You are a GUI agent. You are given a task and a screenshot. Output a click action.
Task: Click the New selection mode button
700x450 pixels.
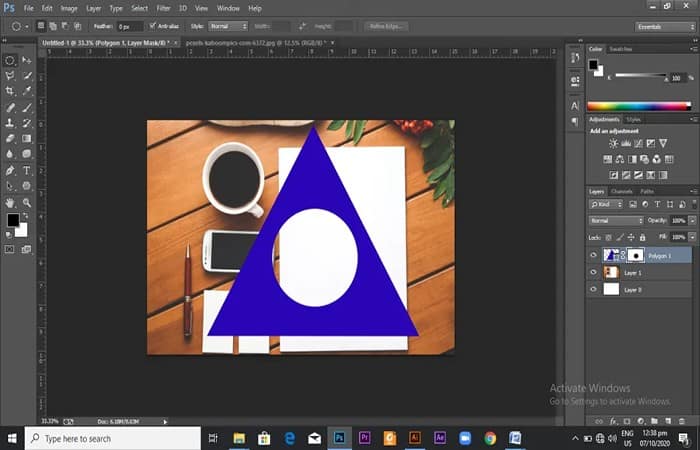(x=41, y=26)
